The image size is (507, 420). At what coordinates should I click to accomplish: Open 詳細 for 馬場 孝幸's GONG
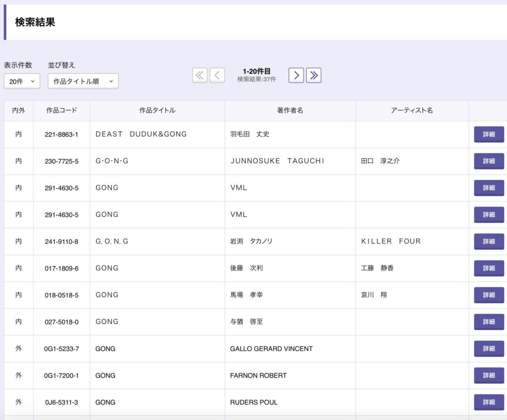[489, 295]
